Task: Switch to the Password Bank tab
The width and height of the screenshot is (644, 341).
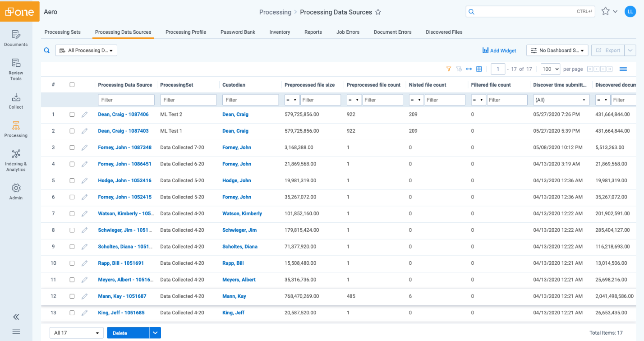Action: pos(238,32)
